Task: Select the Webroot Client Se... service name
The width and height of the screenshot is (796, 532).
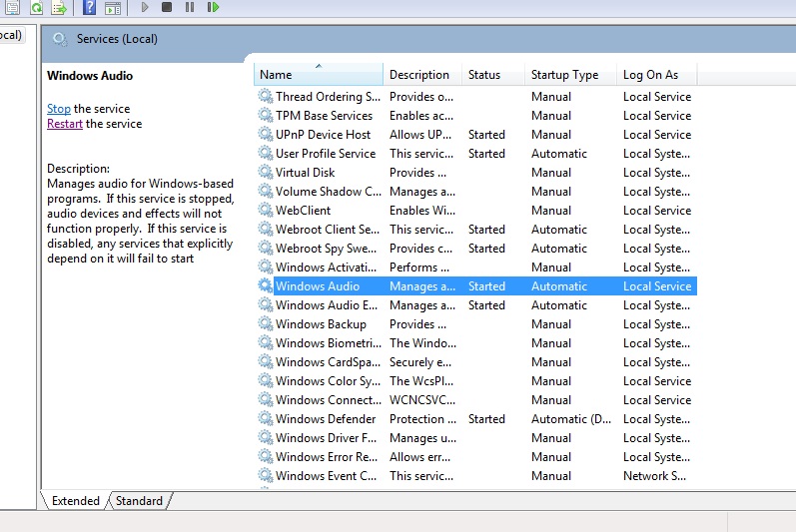Action: click(x=328, y=230)
